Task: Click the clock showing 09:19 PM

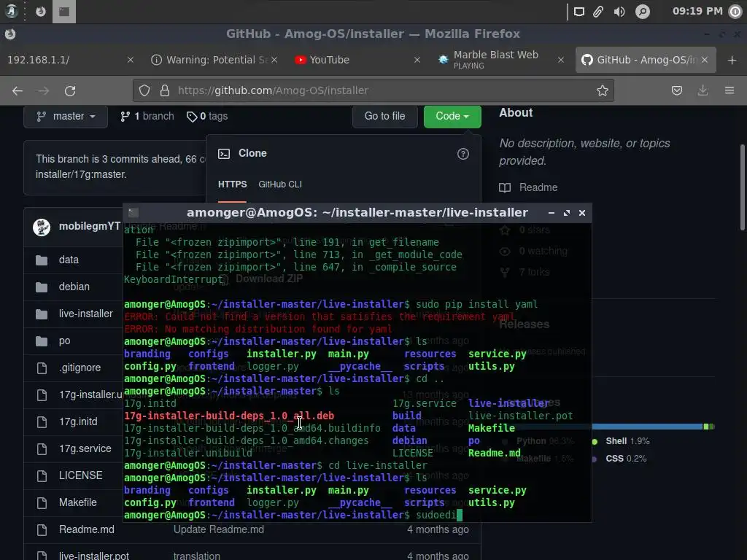Action: point(697,12)
